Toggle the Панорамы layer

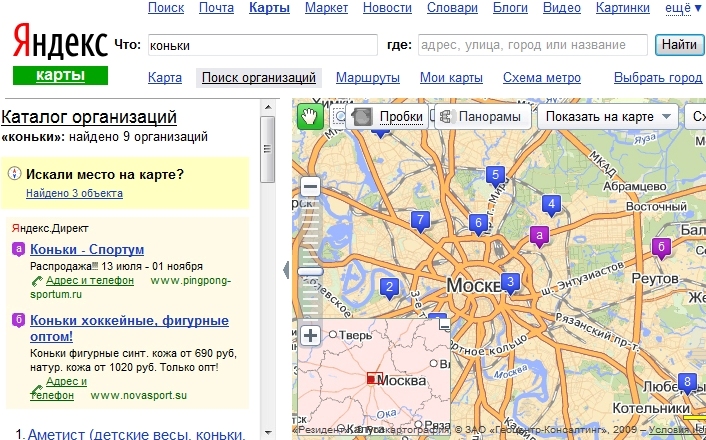(483, 117)
